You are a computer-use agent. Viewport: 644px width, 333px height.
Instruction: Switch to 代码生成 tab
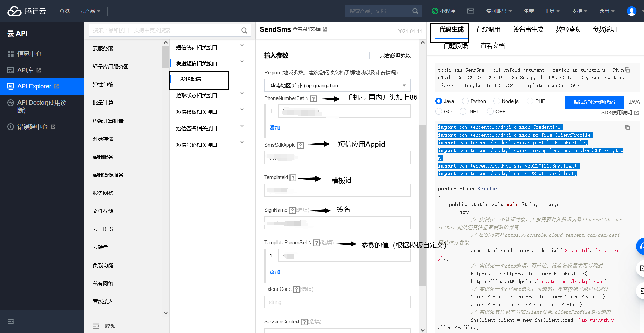[x=451, y=29]
